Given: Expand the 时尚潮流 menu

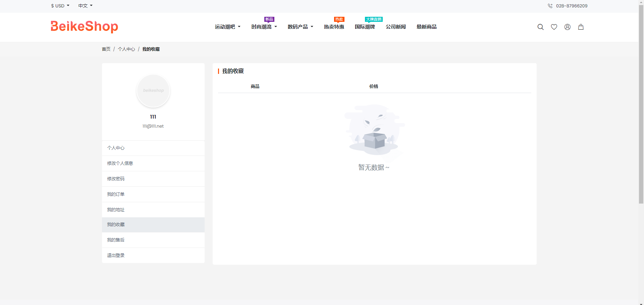Looking at the screenshot, I should (x=264, y=27).
